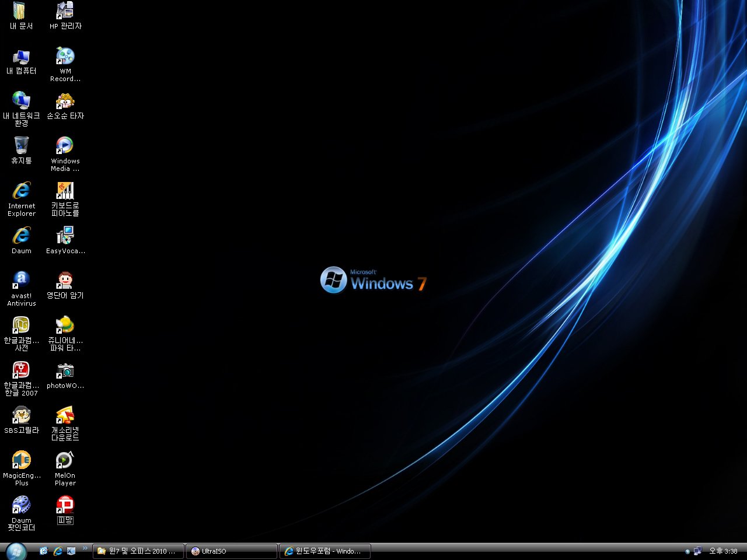The image size is (747, 560).
Task: Select the HP 관리자 desktop icon
Action: point(65,16)
